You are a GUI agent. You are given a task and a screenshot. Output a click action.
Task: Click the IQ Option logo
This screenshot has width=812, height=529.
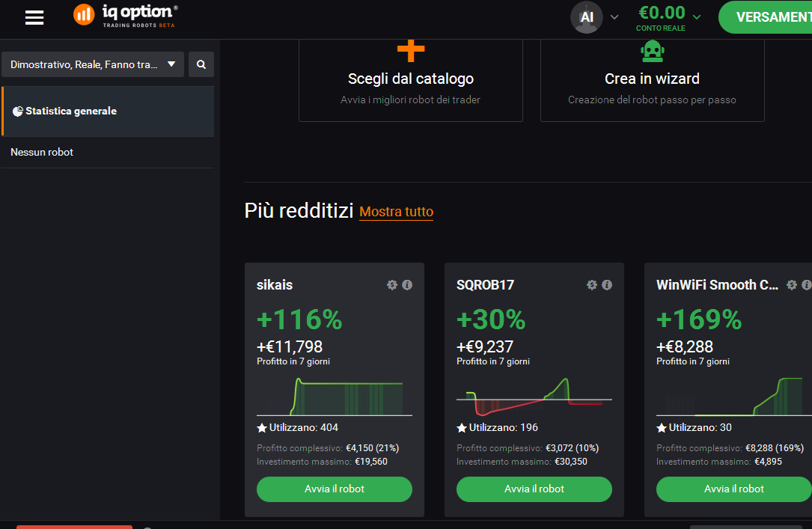(125, 16)
